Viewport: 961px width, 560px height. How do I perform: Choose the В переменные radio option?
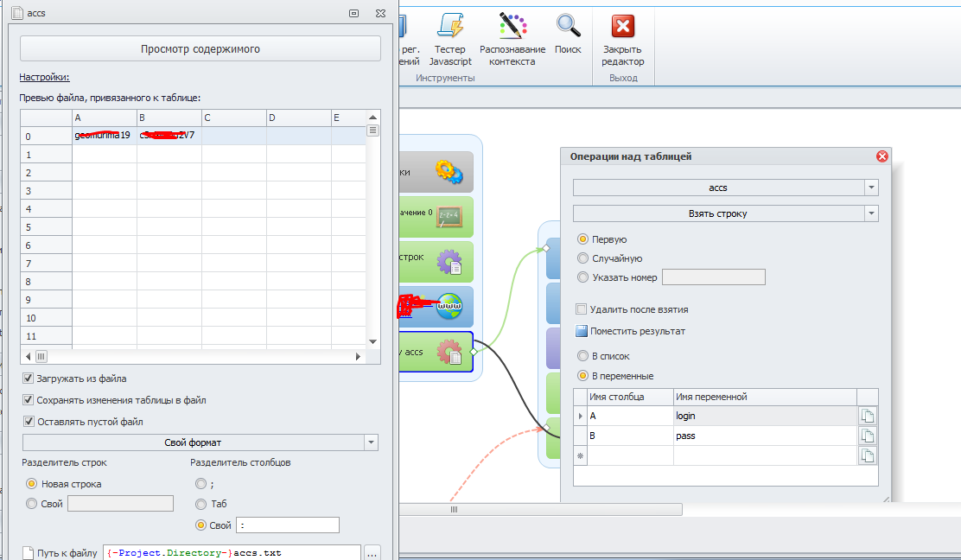(x=582, y=376)
